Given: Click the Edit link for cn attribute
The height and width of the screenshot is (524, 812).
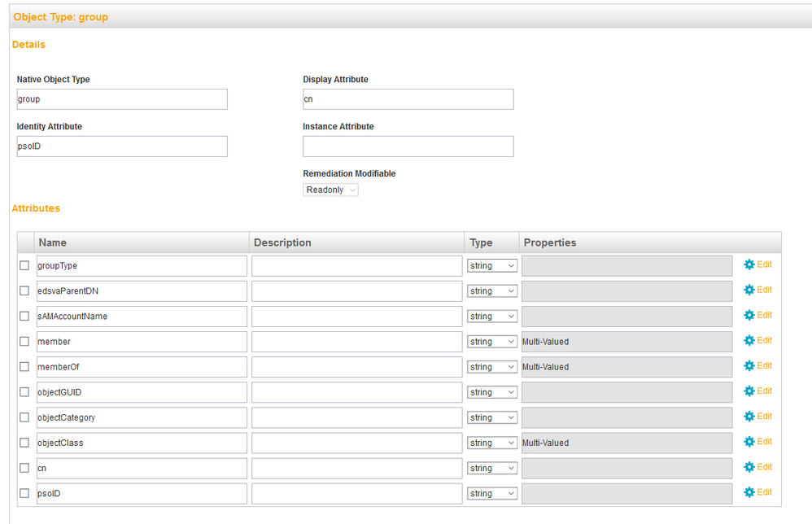Looking at the screenshot, I should [x=764, y=467].
